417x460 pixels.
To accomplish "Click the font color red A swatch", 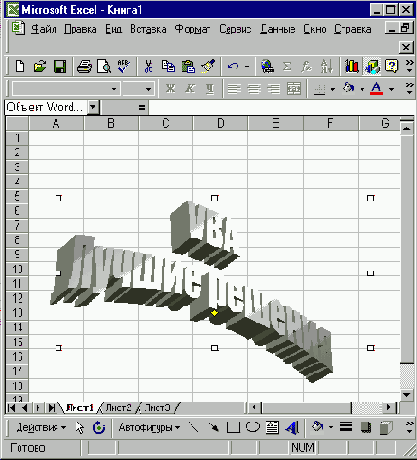I will tap(376, 89).
